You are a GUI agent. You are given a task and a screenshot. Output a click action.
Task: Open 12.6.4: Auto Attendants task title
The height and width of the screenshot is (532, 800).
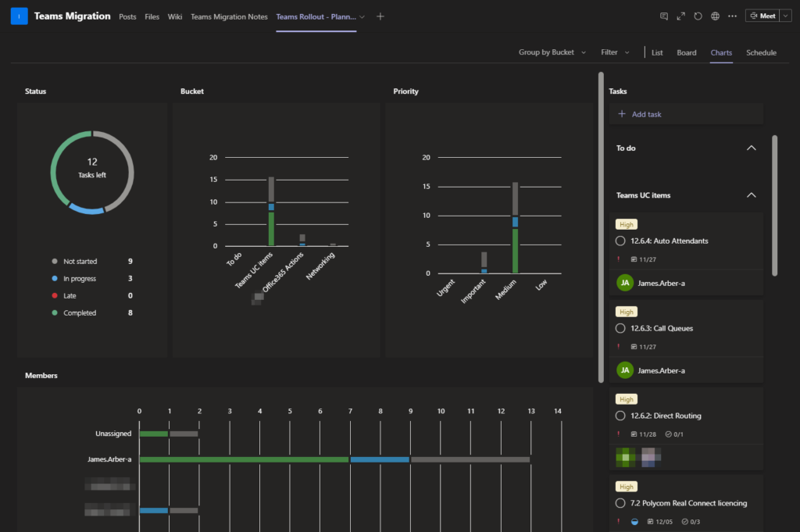coord(670,241)
